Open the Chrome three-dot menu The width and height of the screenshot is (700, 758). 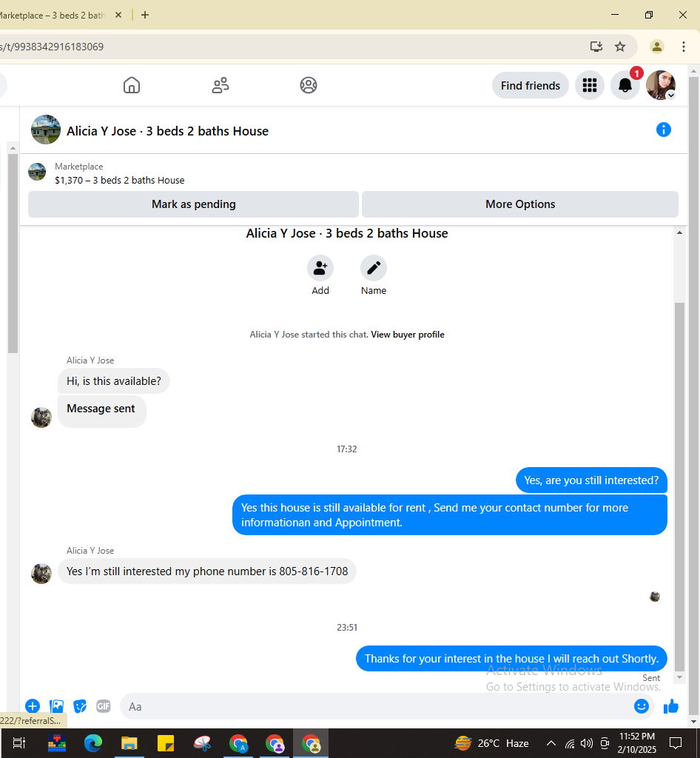683,47
